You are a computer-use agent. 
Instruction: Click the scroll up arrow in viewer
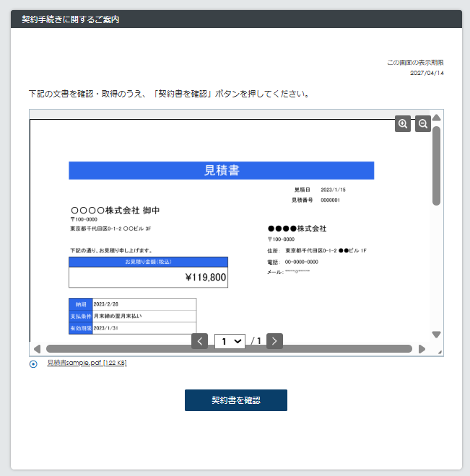click(437, 118)
